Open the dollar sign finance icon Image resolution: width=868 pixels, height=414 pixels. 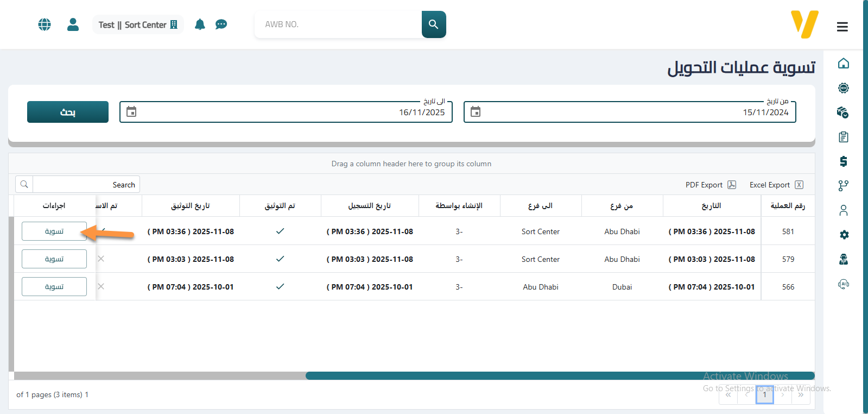843,161
